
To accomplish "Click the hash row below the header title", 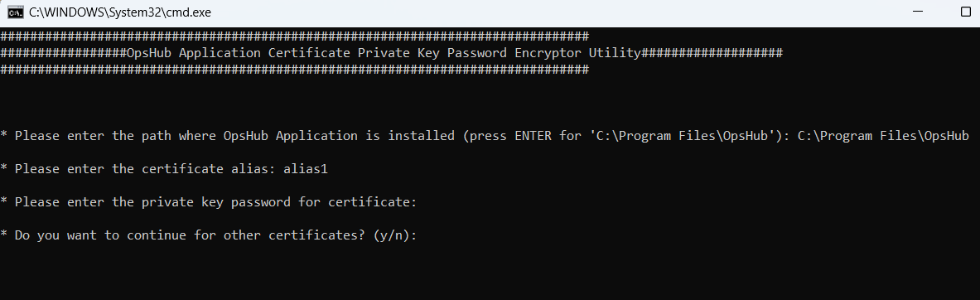I will point(294,70).
